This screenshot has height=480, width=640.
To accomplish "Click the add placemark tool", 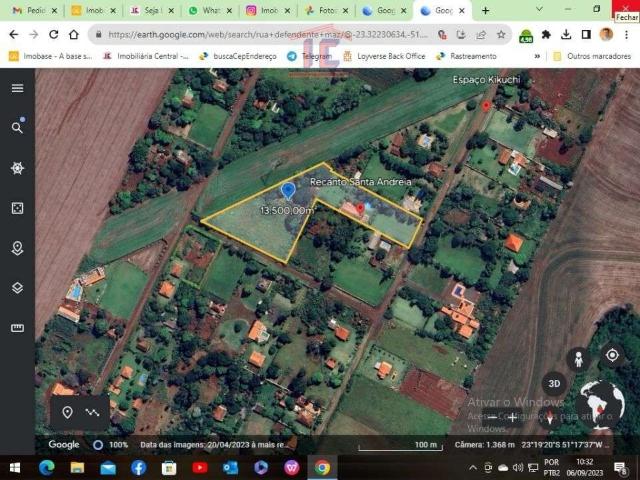I will (x=67, y=412).
